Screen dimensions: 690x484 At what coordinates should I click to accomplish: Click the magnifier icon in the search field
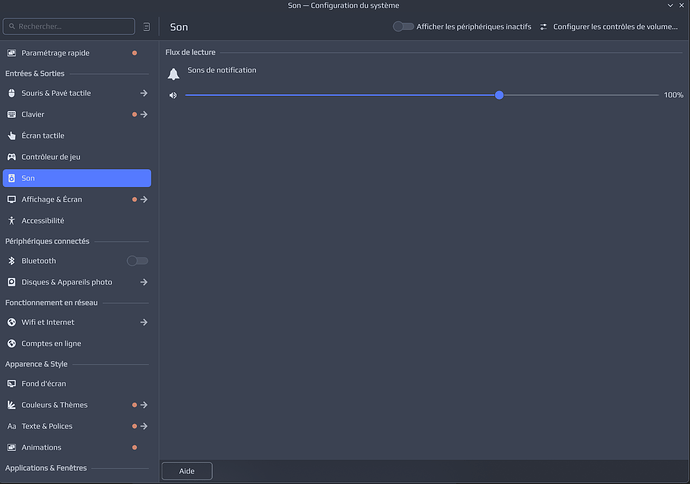pyautogui.click(x=12, y=26)
